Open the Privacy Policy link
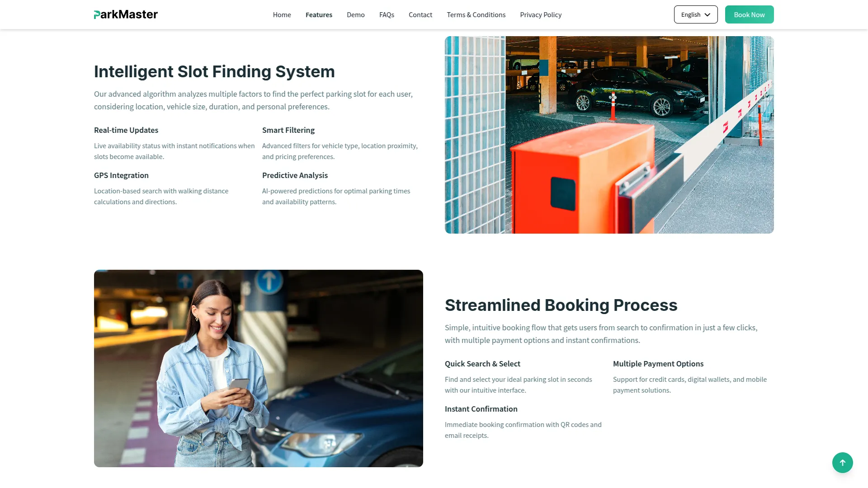The width and height of the screenshot is (868, 488). 540,14
